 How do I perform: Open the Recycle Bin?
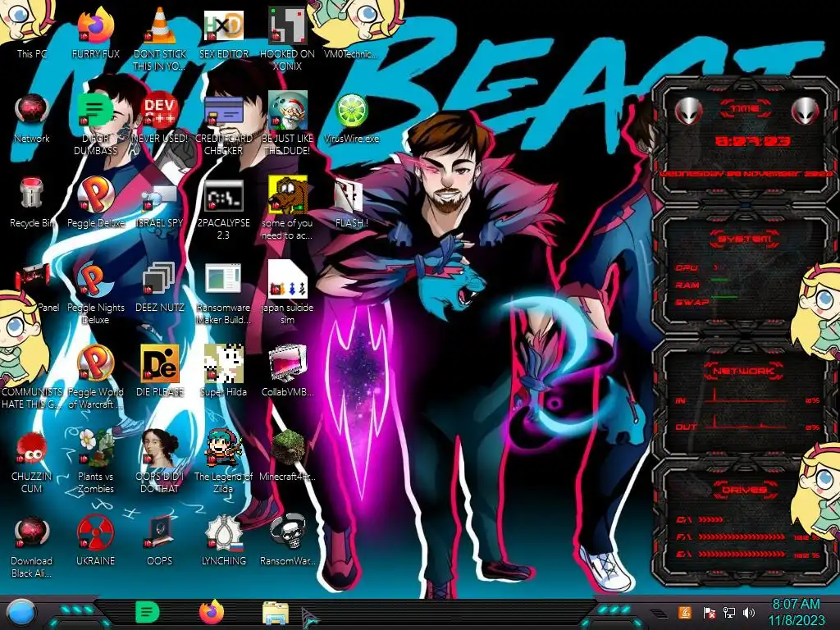(x=31, y=201)
